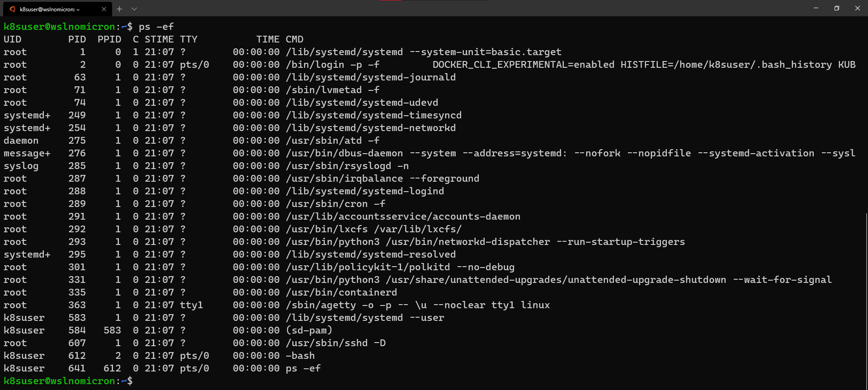868x390 pixels.
Task: Click the systemd-journald process line
Action: pos(370,77)
